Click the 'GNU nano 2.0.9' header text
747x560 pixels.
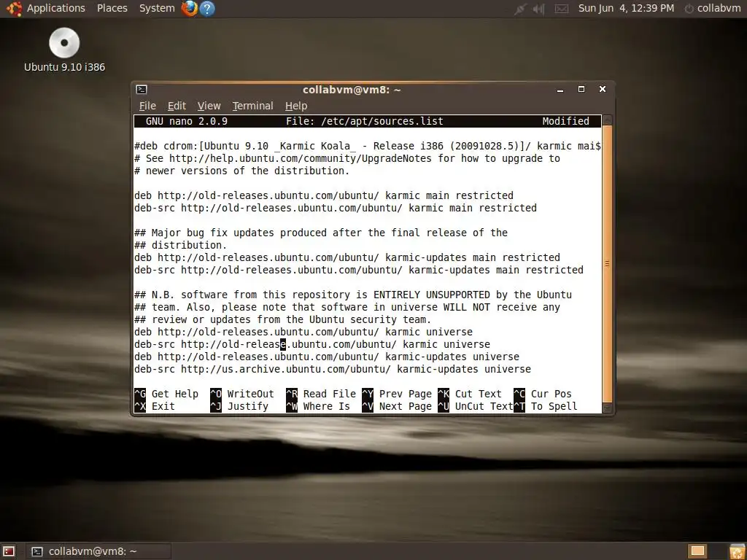tap(186, 121)
